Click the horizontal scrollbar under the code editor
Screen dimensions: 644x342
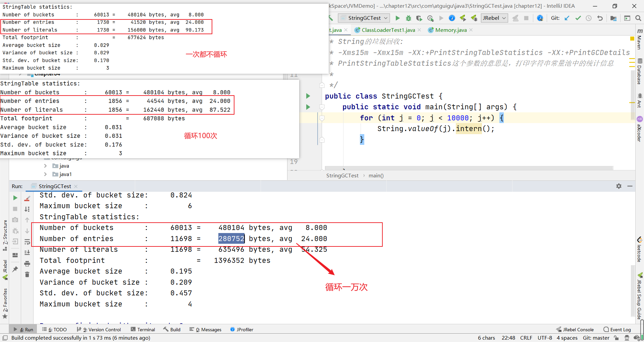coord(469,168)
